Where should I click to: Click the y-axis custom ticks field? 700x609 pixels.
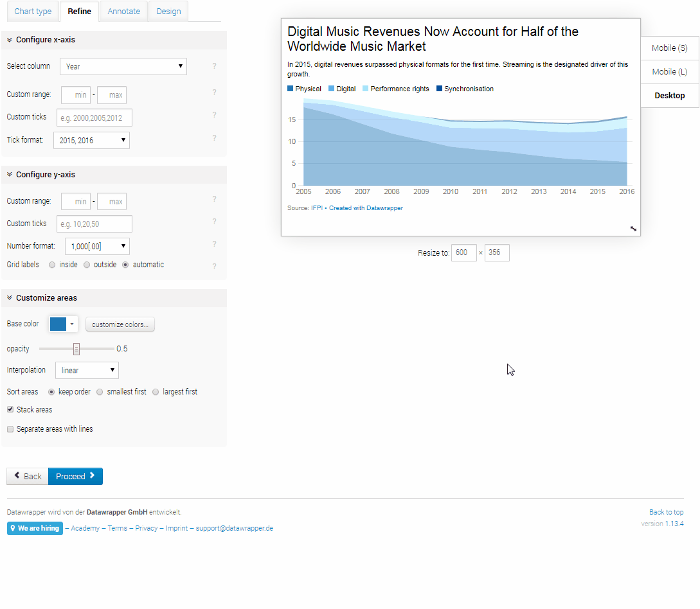[94, 224]
